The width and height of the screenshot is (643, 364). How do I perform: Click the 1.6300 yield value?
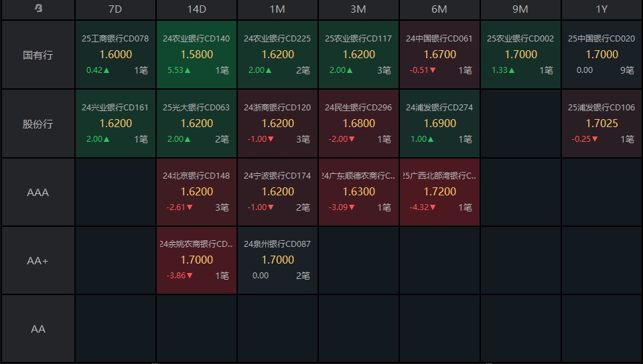[x=359, y=191]
